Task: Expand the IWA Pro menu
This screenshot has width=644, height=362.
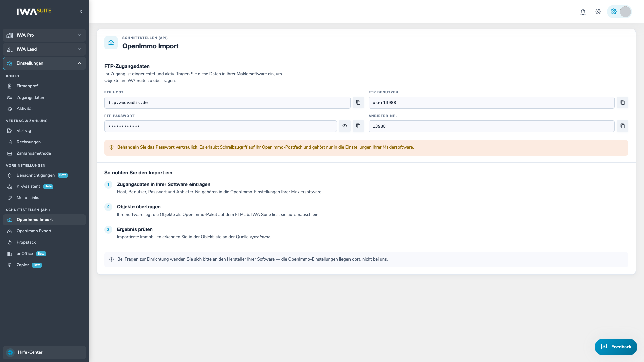Action: pyautogui.click(x=44, y=35)
